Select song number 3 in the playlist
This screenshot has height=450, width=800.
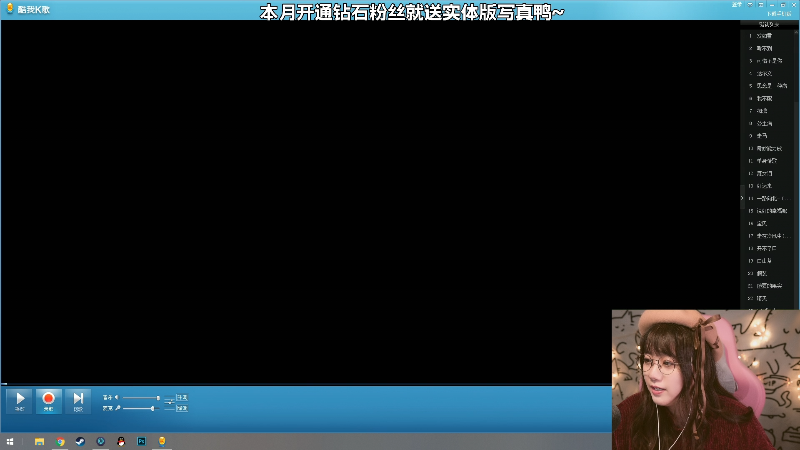(x=768, y=61)
